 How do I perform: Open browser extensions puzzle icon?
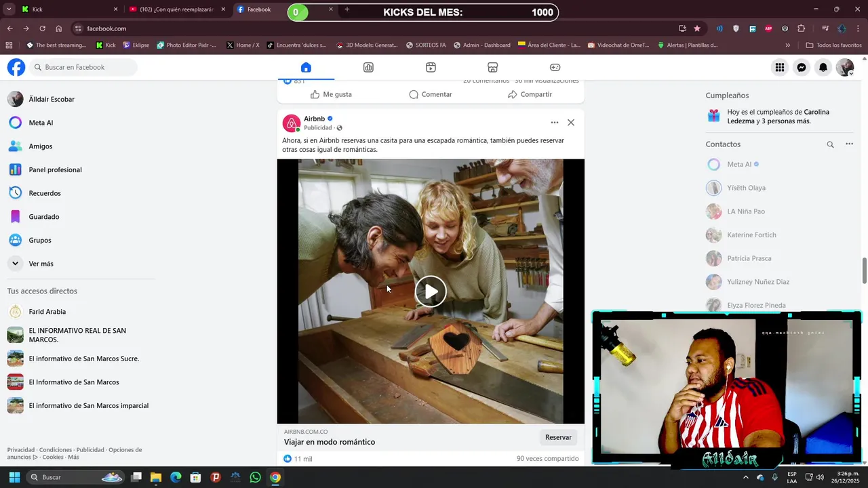[x=802, y=28]
